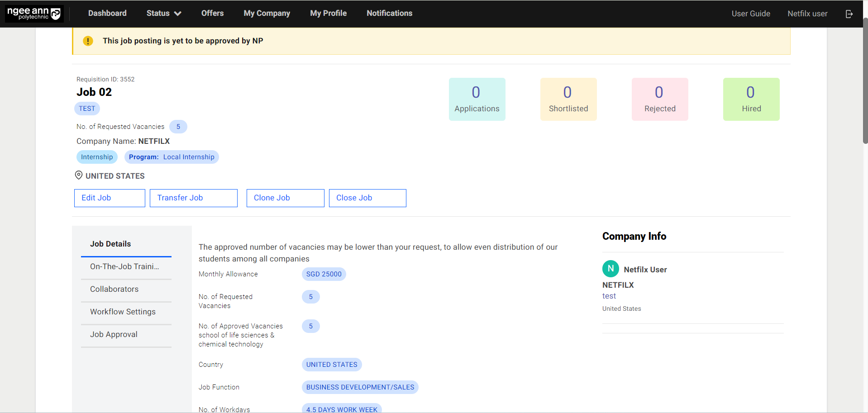Select the Collaborators tab
The image size is (868, 413).
114,289
